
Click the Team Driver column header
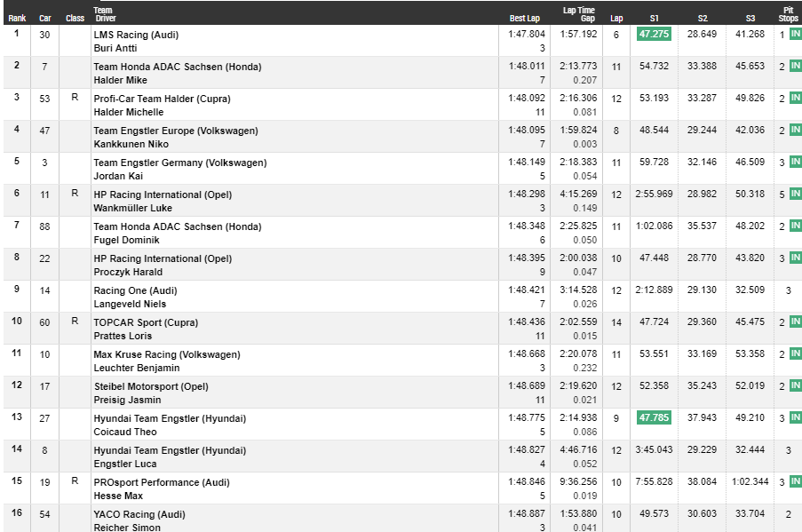point(104,14)
